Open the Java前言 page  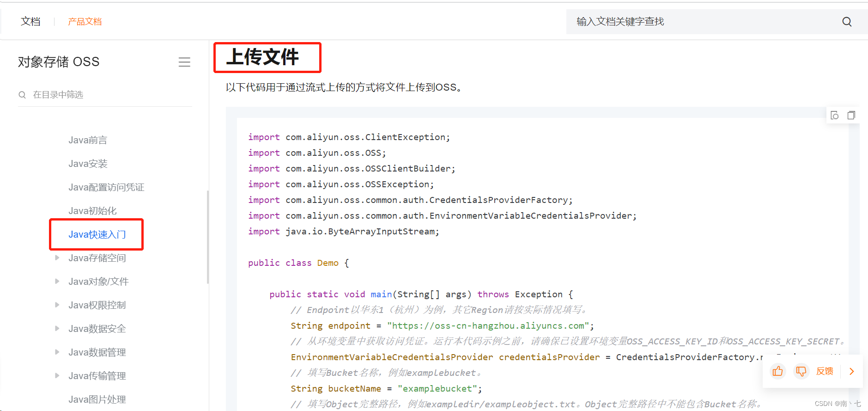click(x=88, y=140)
